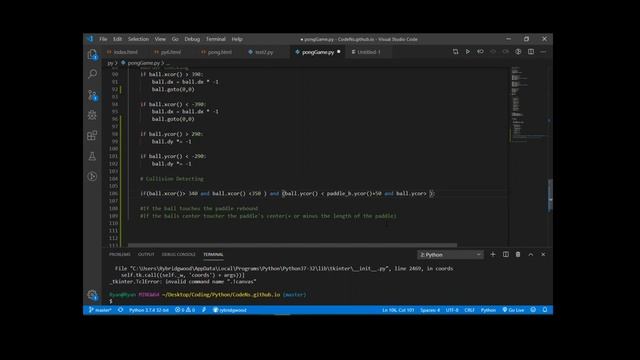Open the Explorer view in activity bar
Screen dimensions: 640x360
pos(92,54)
